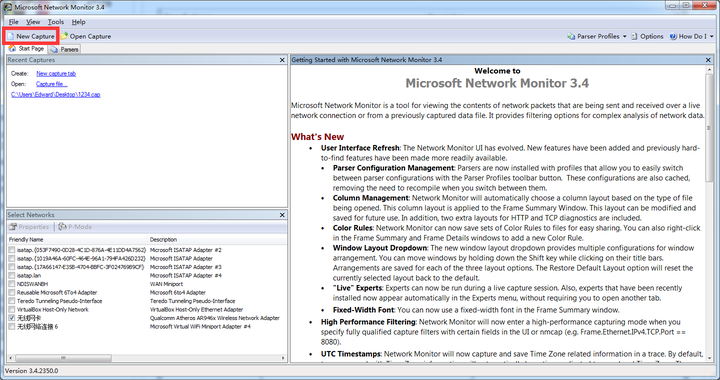Screen dimensions: 720x380
Task: Check the isatap.{17A66147...} adapter checkbox
Action: tap(11, 267)
